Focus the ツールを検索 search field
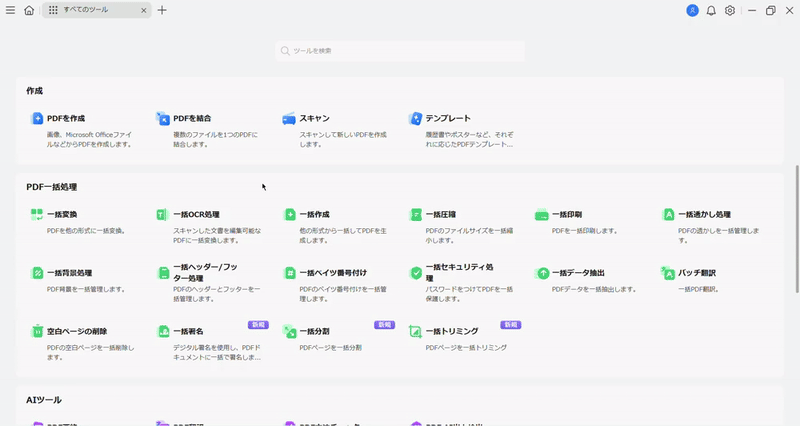Image resolution: width=800 pixels, height=426 pixels. [400, 51]
